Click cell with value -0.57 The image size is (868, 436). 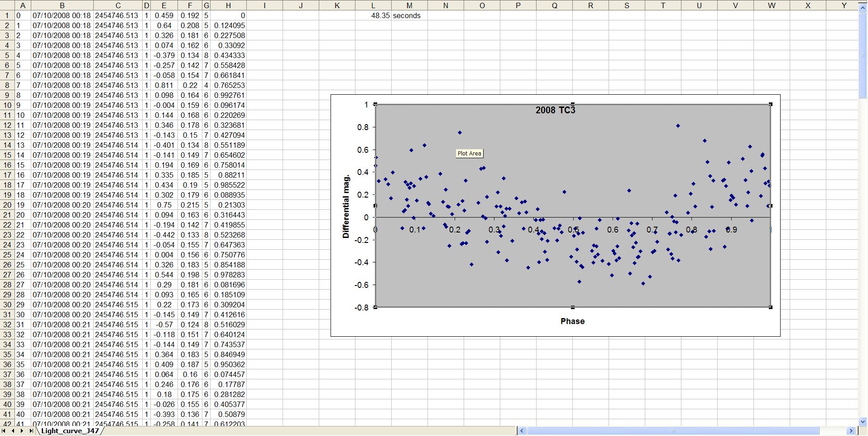pyautogui.click(x=163, y=325)
